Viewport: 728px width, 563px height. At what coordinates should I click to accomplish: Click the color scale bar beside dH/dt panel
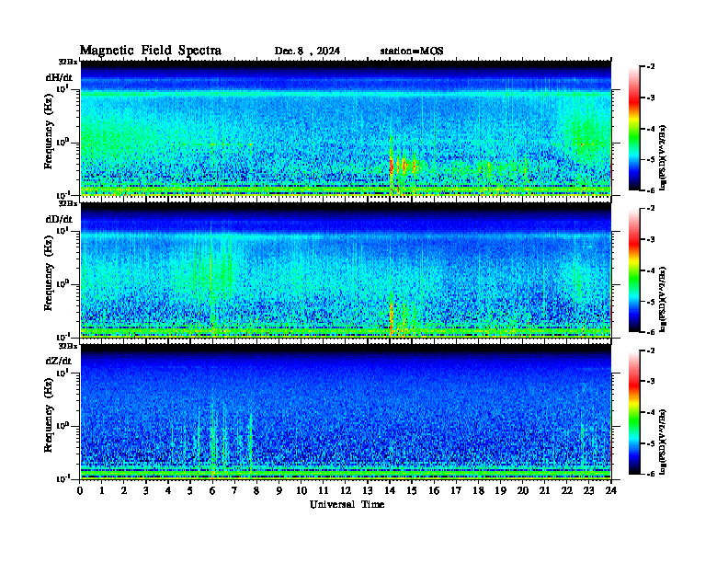(634, 128)
